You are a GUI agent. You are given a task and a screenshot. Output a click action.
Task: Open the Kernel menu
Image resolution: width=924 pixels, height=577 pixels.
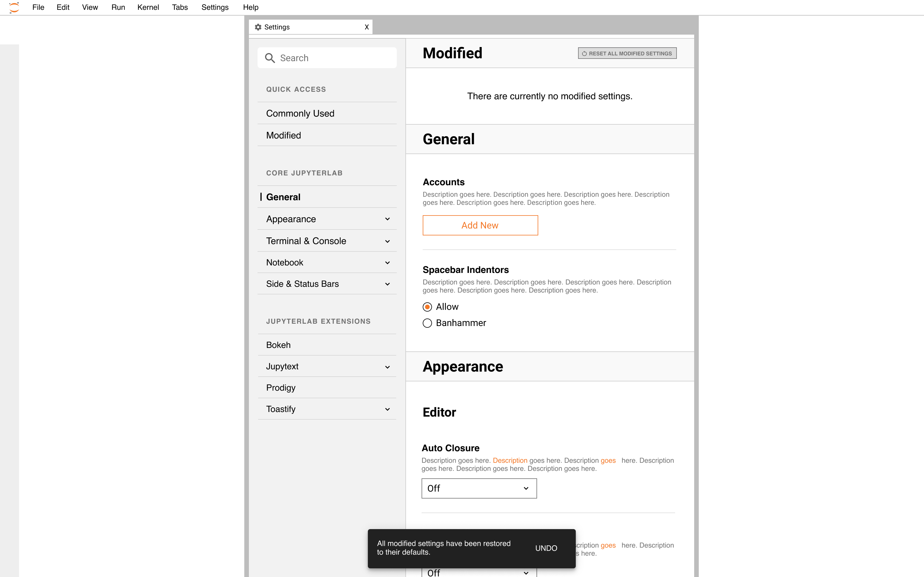click(x=148, y=7)
